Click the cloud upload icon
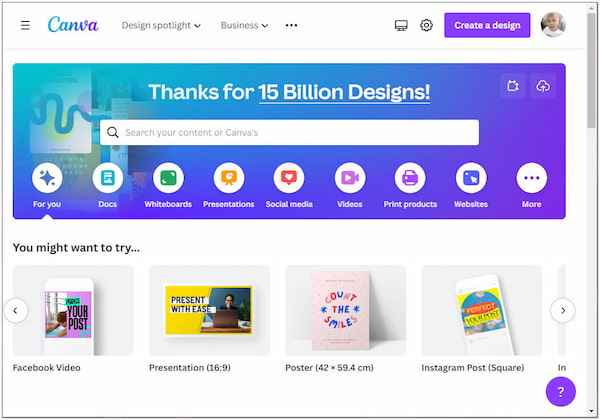 tap(543, 86)
